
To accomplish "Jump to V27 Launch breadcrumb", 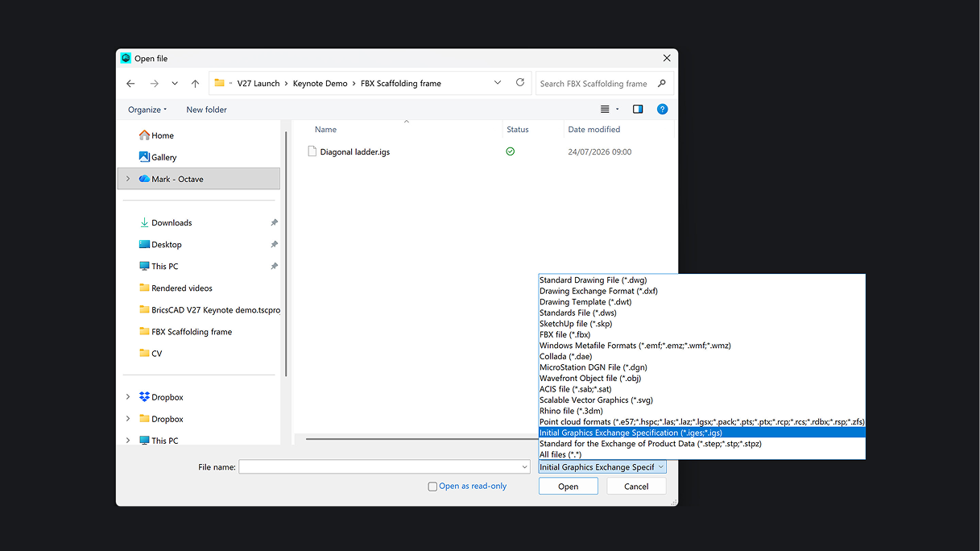I will (x=258, y=84).
